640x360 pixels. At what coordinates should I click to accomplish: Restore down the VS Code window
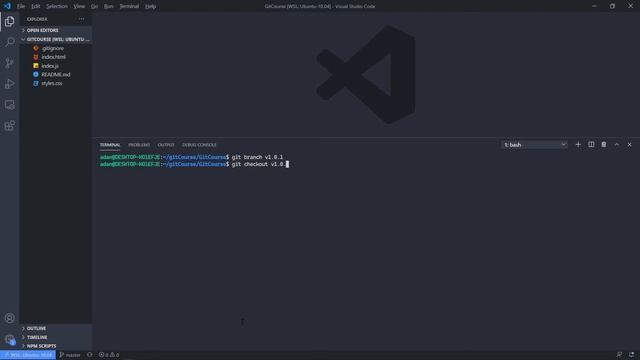(612, 6)
